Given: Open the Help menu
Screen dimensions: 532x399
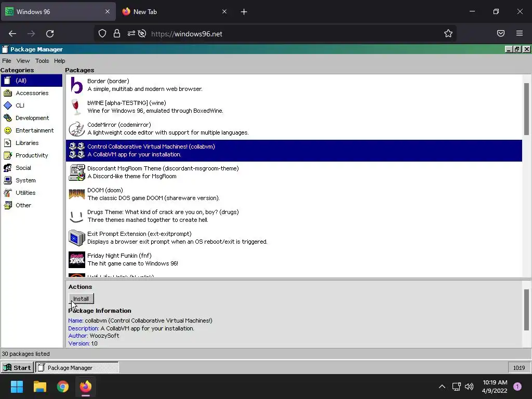Looking at the screenshot, I should click(59, 61).
